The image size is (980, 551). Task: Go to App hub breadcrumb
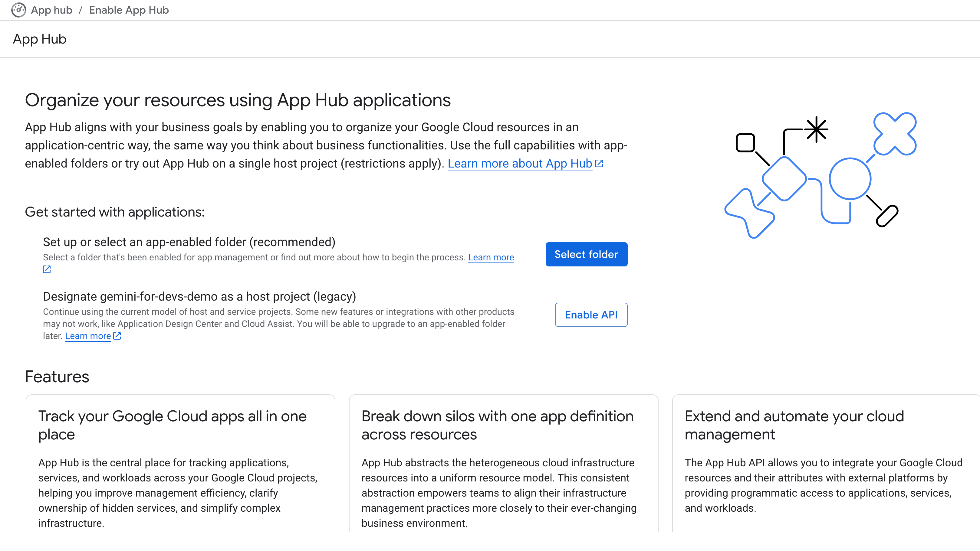(x=51, y=10)
